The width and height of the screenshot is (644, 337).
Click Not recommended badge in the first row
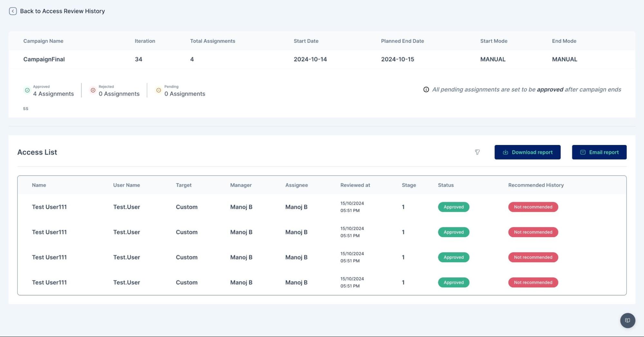click(533, 207)
